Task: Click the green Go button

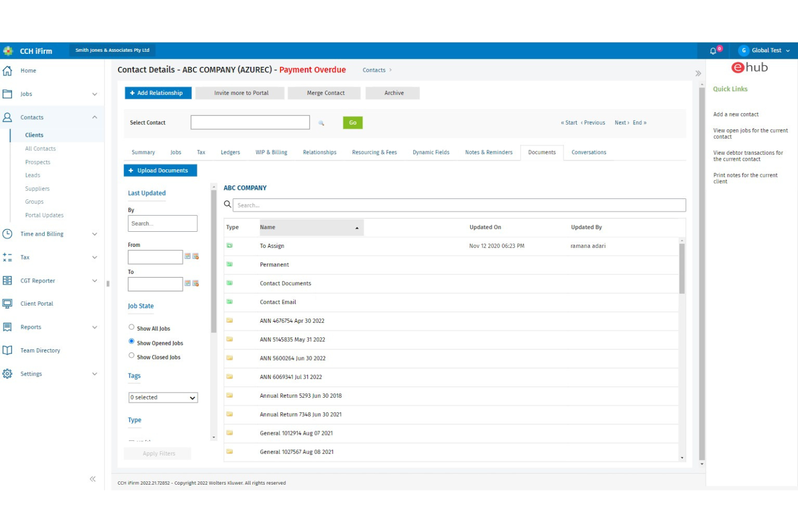Action: [353, 123]
